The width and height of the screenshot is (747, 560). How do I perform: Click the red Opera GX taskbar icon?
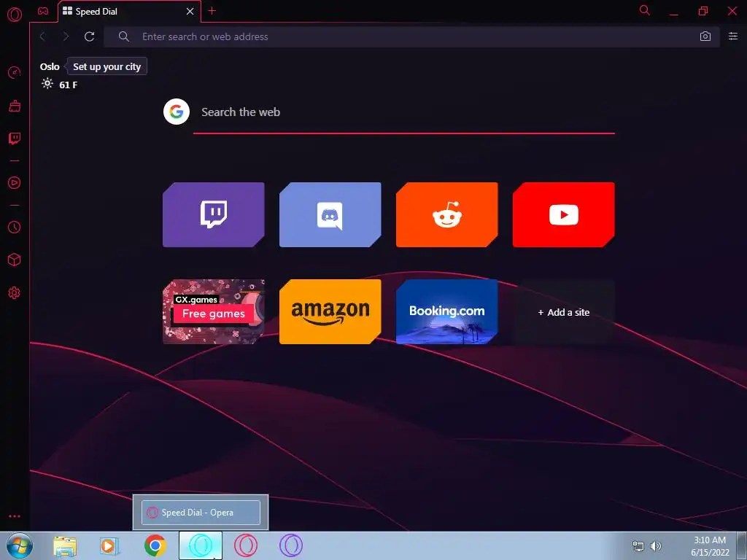coord(246,545)
